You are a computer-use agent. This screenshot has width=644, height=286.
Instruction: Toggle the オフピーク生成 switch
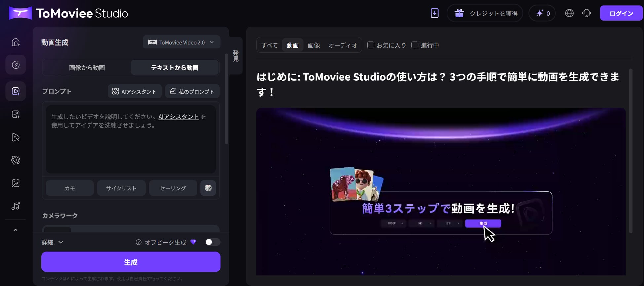pyautogui.click(x=213, y=242)
